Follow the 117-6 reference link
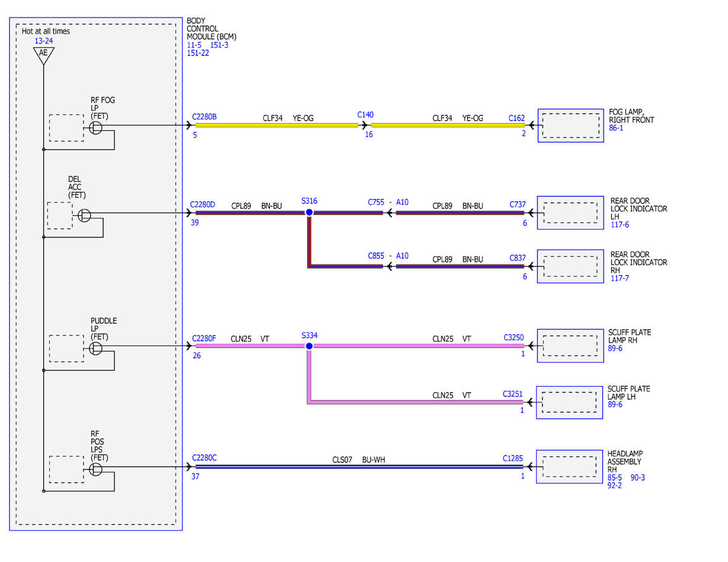Image resolution: width=728 pixels, height=562 pixels. 620,224
